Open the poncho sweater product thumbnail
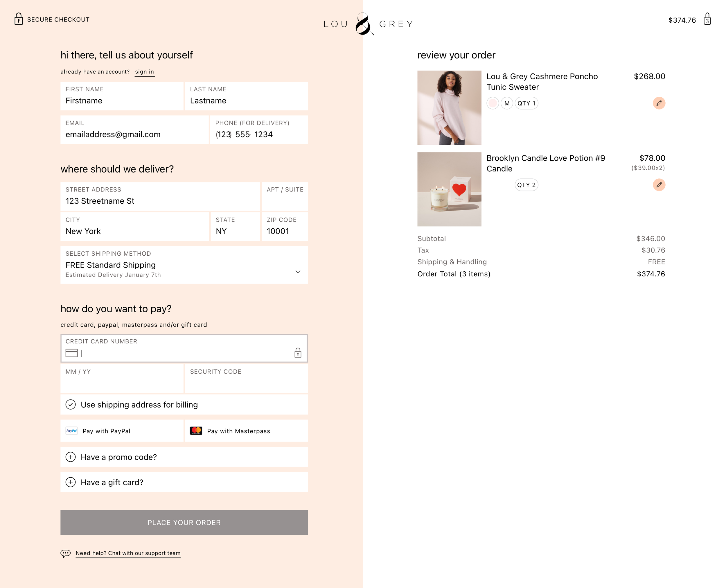The image size is (726, 588). point(449,108)
